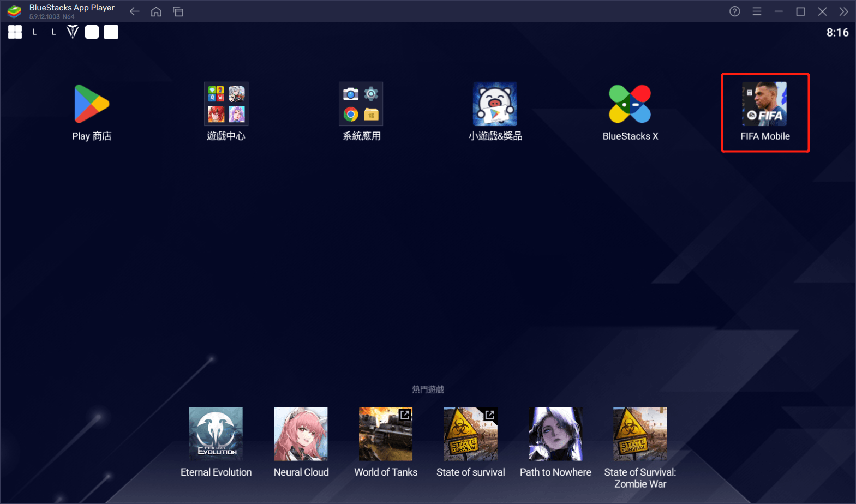The height and width of the screenshot is (504, 856).
Task: Open recent apps multi-window icon
Action: click(178, 11)
